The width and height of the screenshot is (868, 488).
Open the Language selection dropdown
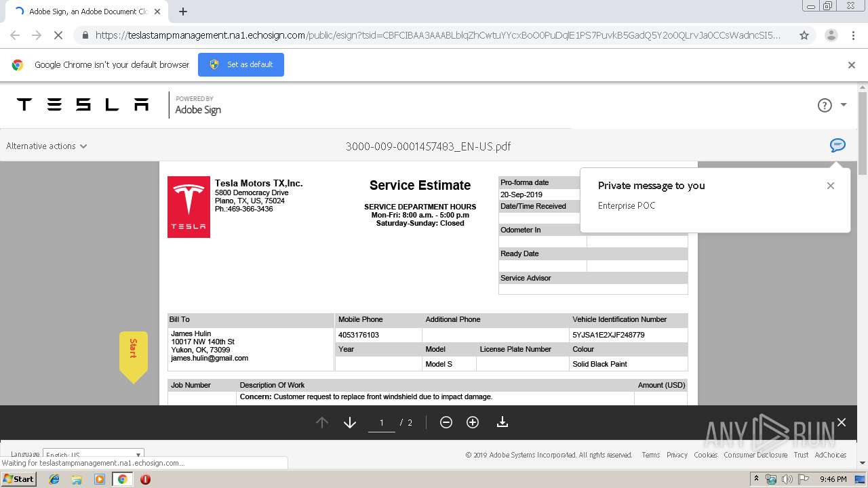click(93, 455)
